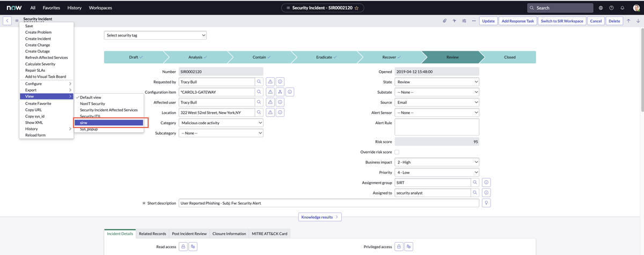
Task: Open the Priority dropdown
Action: [437, 172]
